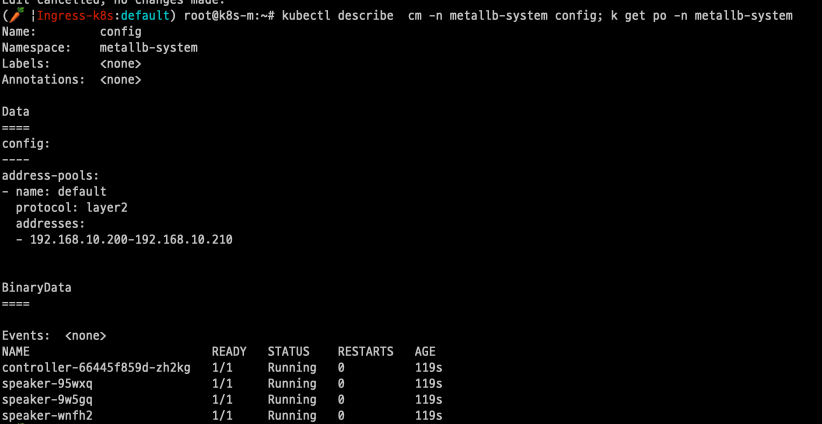This screenshot has height=424, width=822.
Task: Click pod name 'speaker-9w5gq'
Action: pos(47,400)
